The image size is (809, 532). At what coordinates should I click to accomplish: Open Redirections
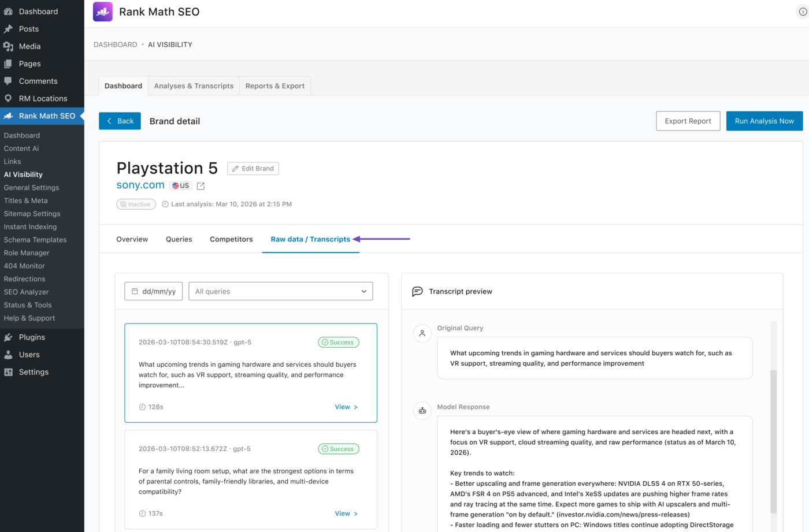[x=24, y=279]
